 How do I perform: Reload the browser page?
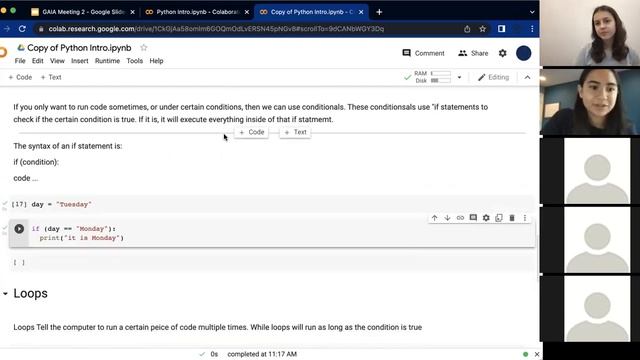[x=22, y=29]
